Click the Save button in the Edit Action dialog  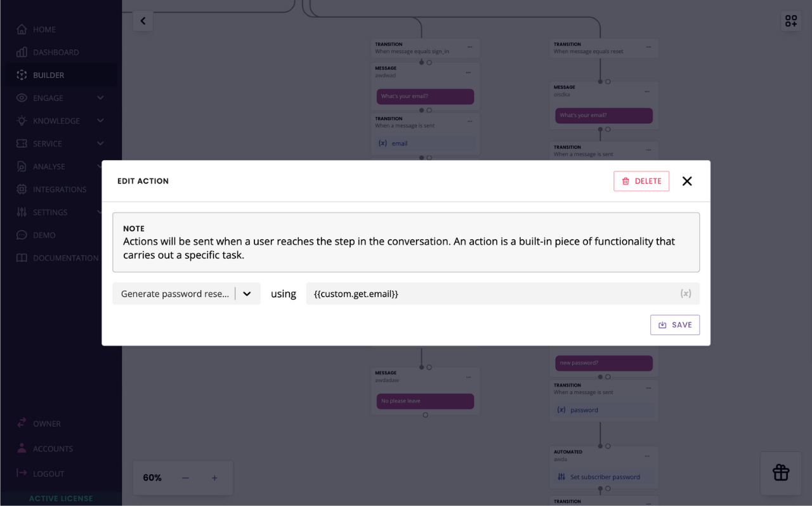coord(675,324)
